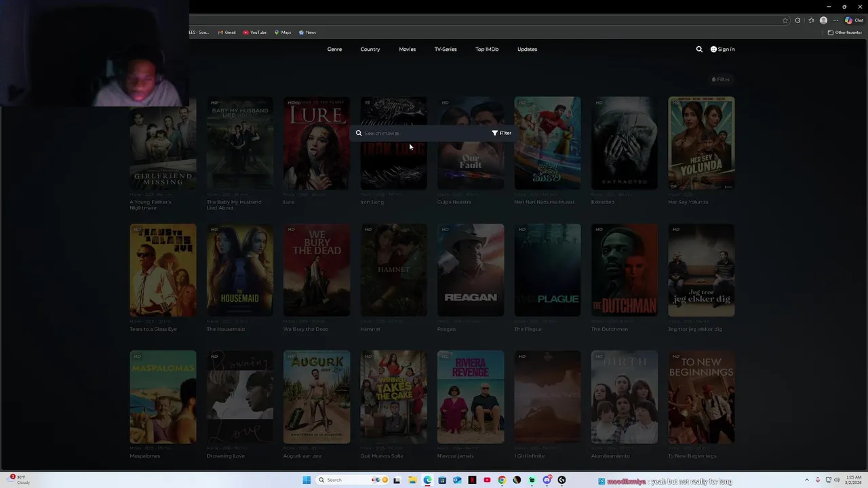Open the Gmail bookmark
This screenshot has height=488, width=868.
coord(227,33)
